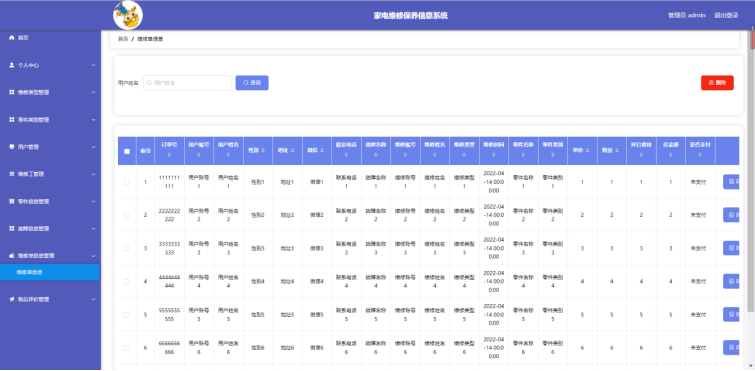Expand the 零件类别管理 chevron
Screen dimensions: 755x371
pyautogui.click(x=93, y=119)
